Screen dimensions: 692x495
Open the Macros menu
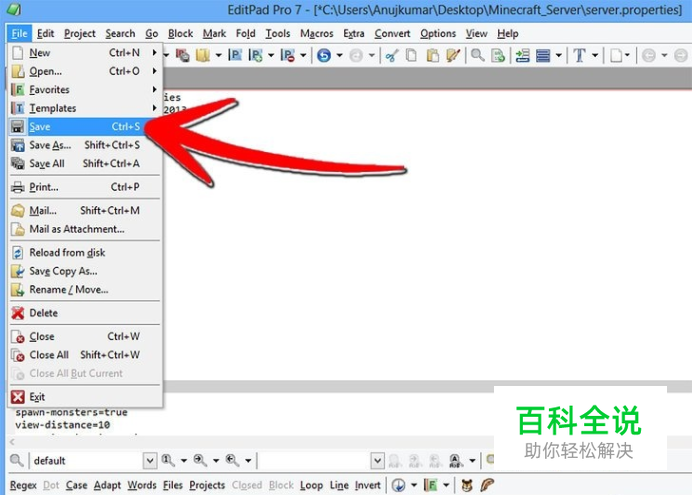pos(316,34)
